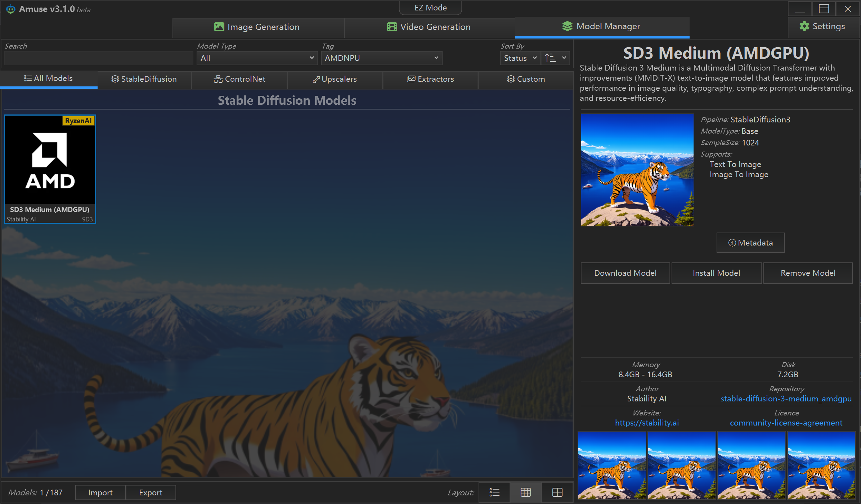Open the Upscalers category

click(335, 79)
